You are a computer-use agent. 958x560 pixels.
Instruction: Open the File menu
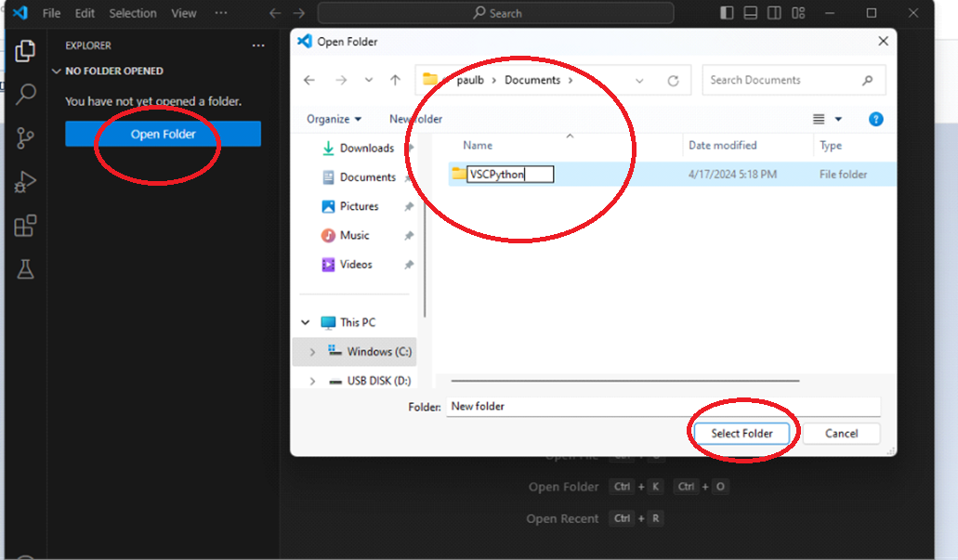51,13
